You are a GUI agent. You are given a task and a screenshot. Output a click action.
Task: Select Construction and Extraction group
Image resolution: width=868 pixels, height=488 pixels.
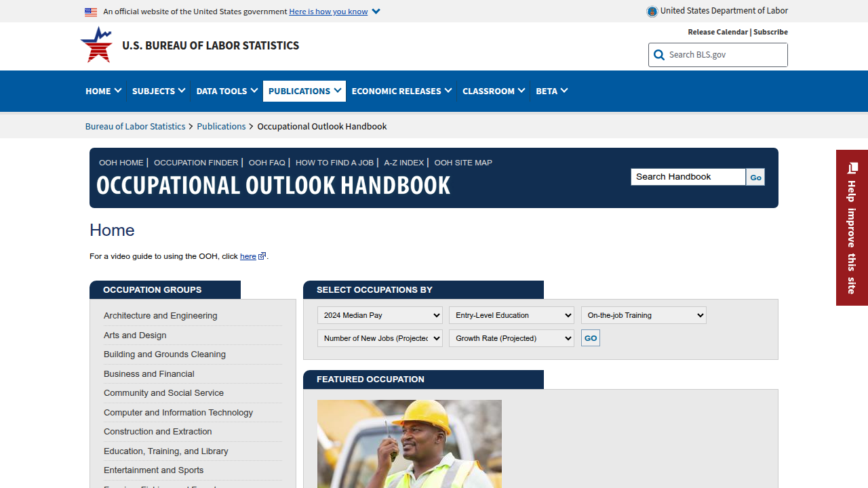point(158,432)
